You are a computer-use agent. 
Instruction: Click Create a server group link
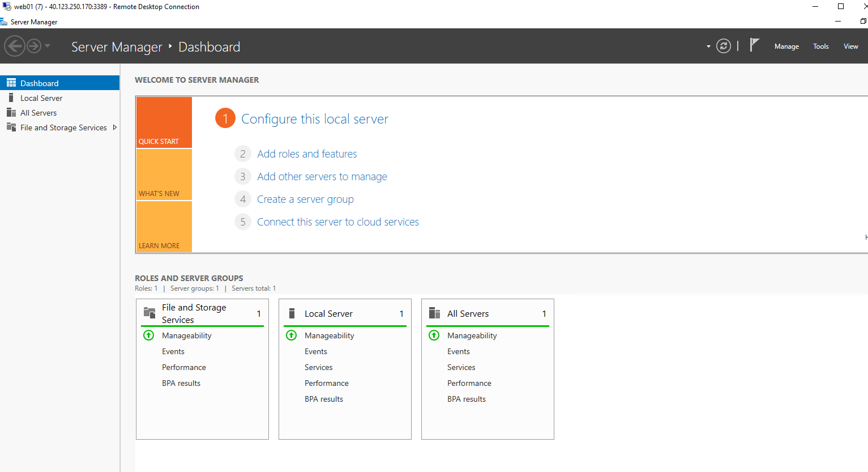pyautogui.click(x=305, y=199)
